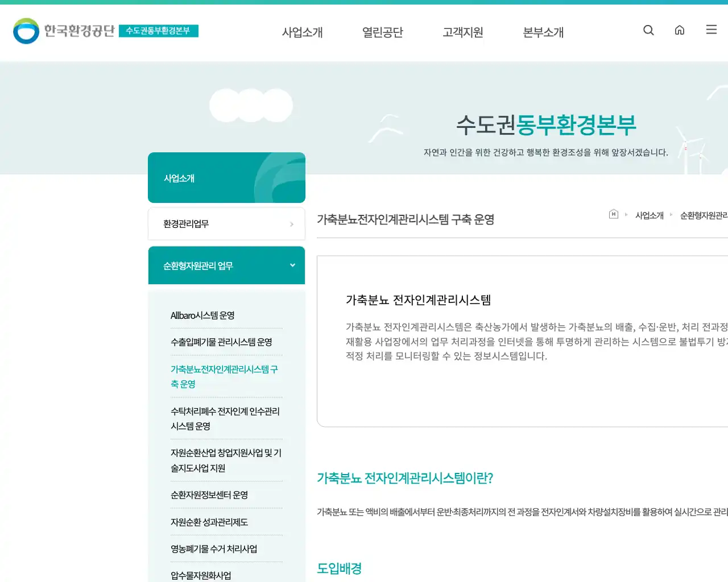Open the 사업소개 top menu
The width and height of the screenshot is (728, 582).
point(302,32)
